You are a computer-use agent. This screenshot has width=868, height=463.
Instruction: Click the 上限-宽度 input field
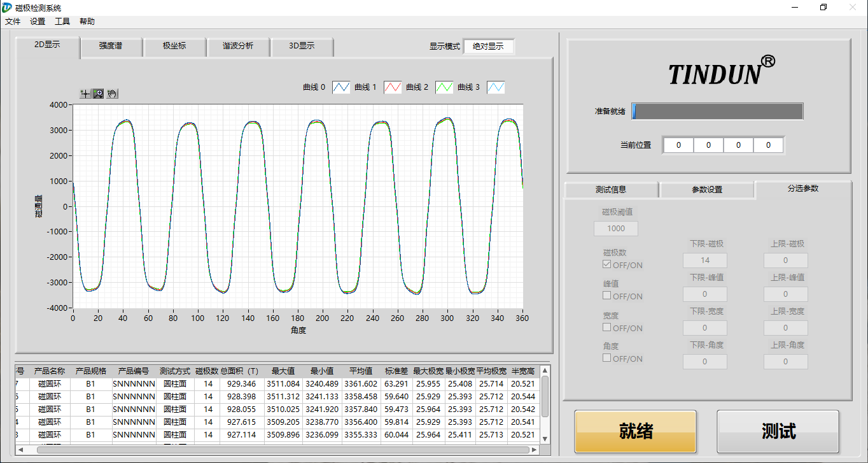pyautogui.click(x=786, y=328)
